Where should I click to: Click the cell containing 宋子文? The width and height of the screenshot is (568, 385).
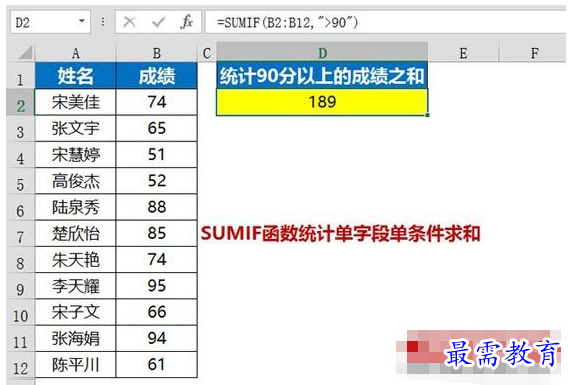pyautogui.click(x=75, y=312)
